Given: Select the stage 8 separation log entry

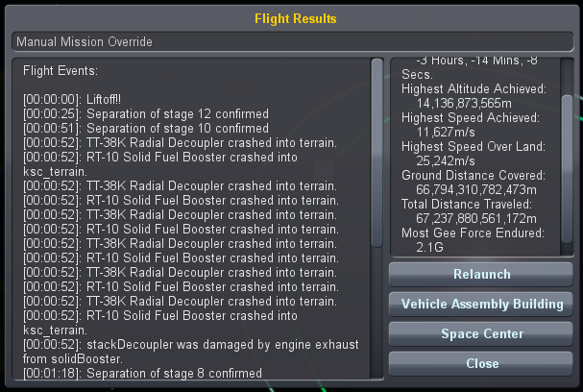Looking at the screenshot, I should 142,373.
